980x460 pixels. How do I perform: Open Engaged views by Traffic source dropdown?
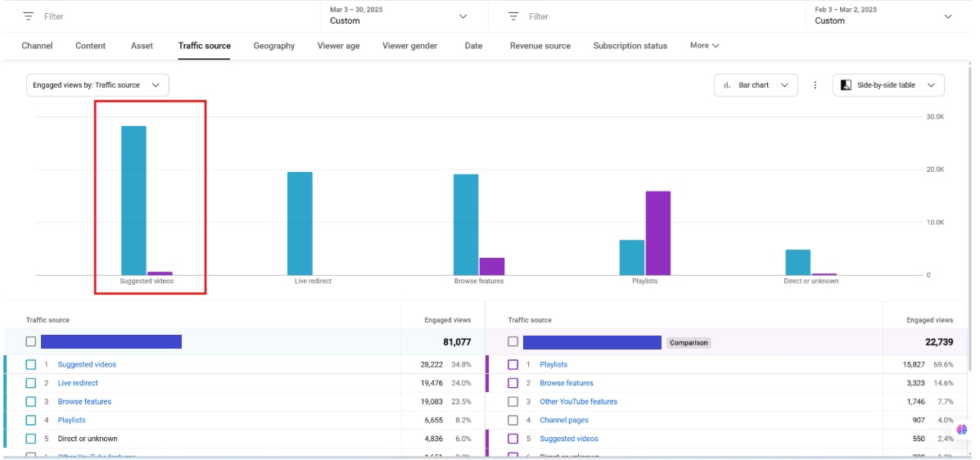coord(97,85)
